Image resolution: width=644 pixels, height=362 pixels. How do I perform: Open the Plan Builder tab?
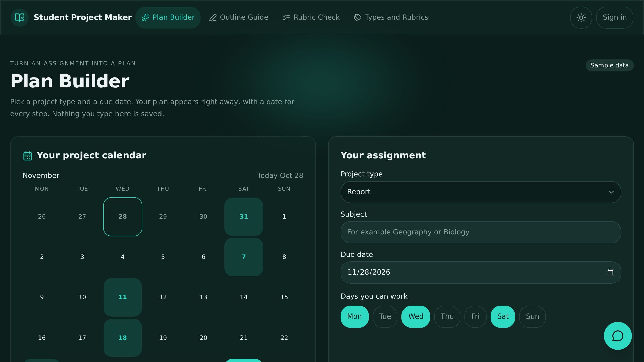[x=168, y=17]
